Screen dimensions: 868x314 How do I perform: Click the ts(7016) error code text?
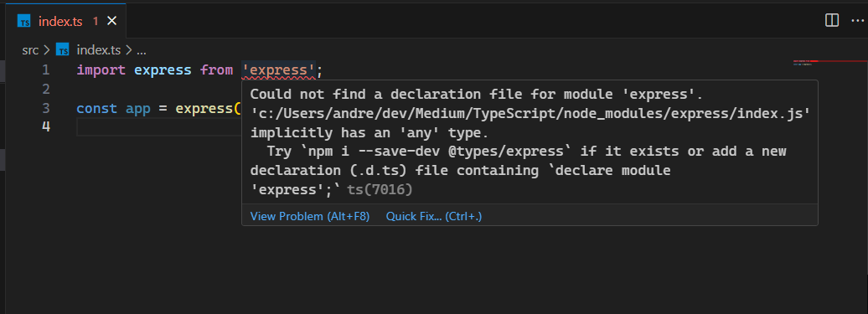tap(380, 189)
